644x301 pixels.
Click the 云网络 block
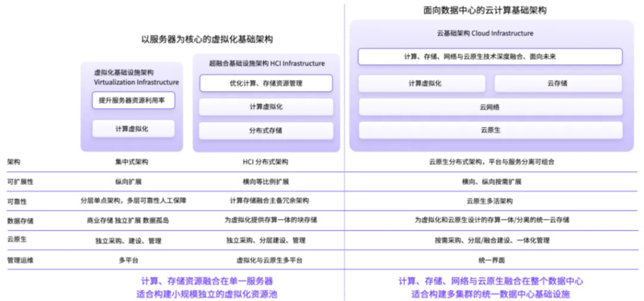(490, 107)
